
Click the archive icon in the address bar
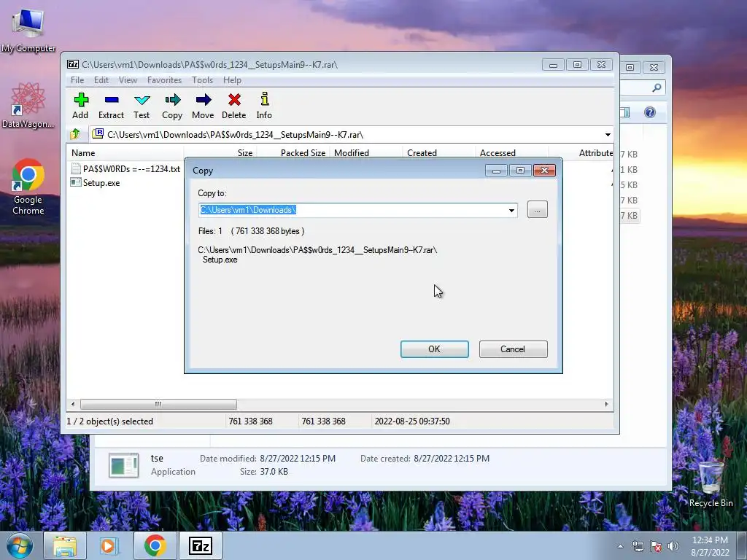point(98,134)
